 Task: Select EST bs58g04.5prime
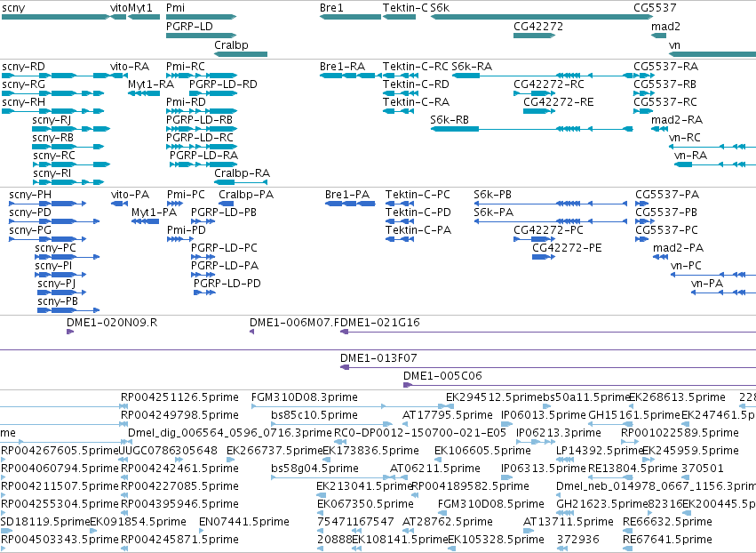point(314,469)
